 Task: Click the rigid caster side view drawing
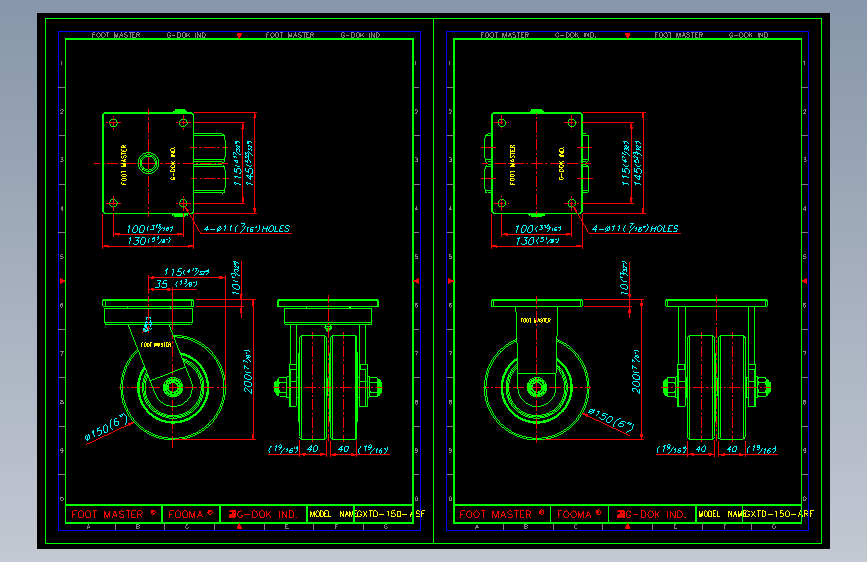[537, 370]
